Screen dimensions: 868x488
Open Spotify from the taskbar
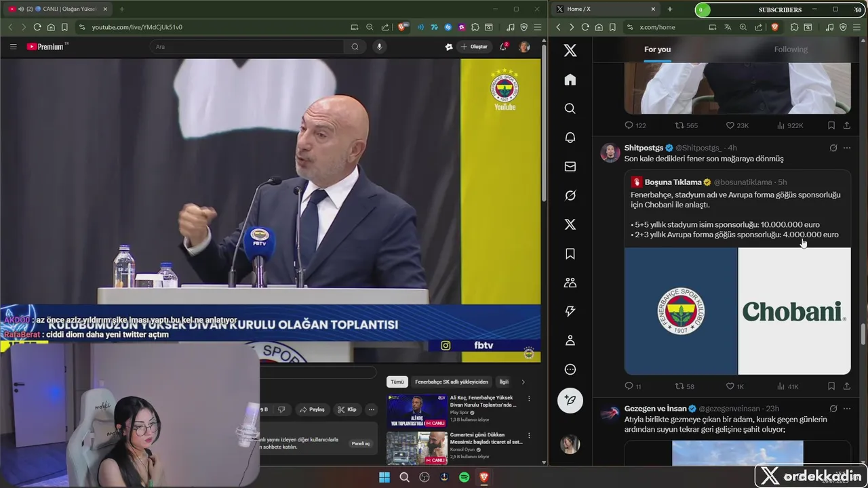click(x=465, y=477)
